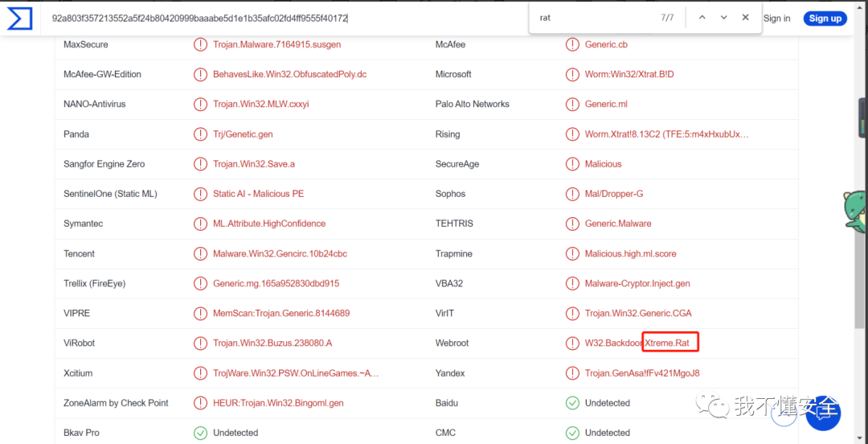Click the 'TEHTRIS' vendor name

pos(454,224)
